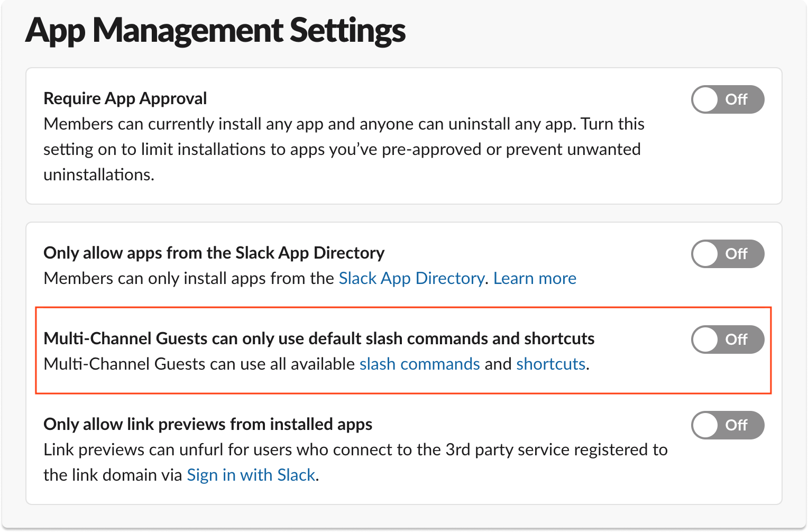Click the Multi-Channel Guests setting title
Viewport: 808px width, 532px height.
click(x=319, y=338)
